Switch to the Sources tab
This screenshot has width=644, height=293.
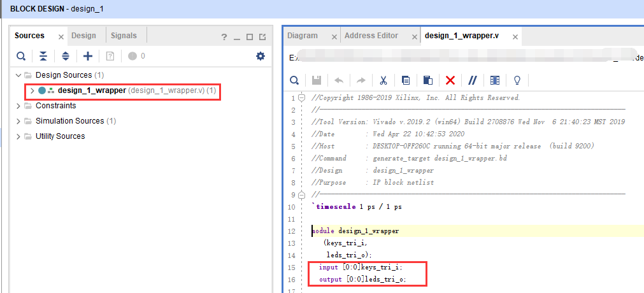[x=29, y=35]
